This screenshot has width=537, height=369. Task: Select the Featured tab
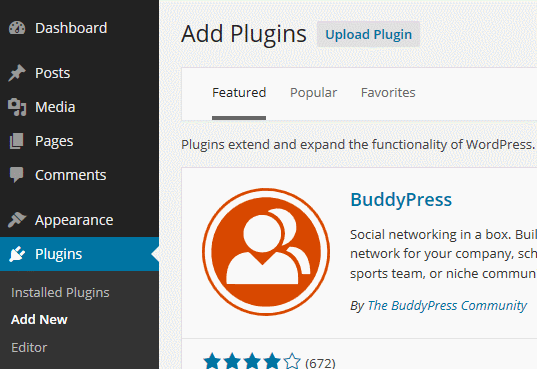[x=239, y=93]
